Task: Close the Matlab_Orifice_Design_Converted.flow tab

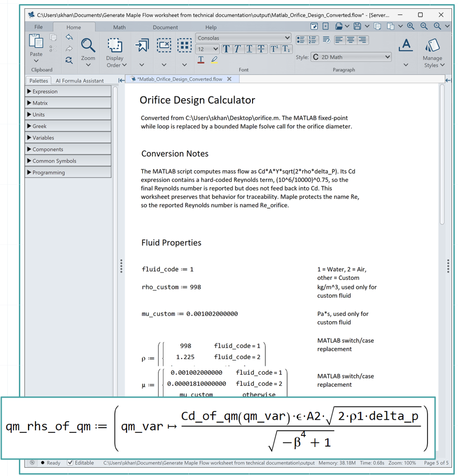Action: [229, 79]
